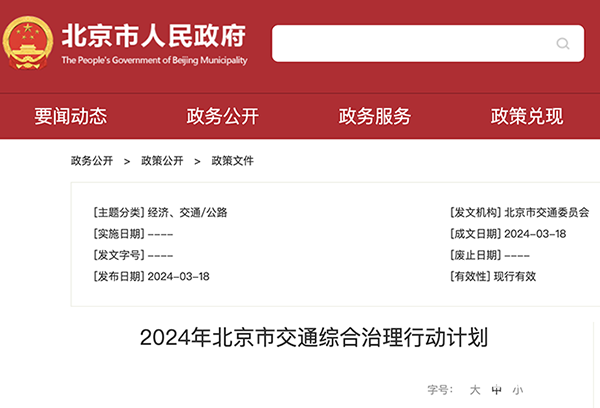The height and width of the screenshot is (408, 600).
Task: Go to 政务公开 in breadcrumb
Action: click(92, 161)
